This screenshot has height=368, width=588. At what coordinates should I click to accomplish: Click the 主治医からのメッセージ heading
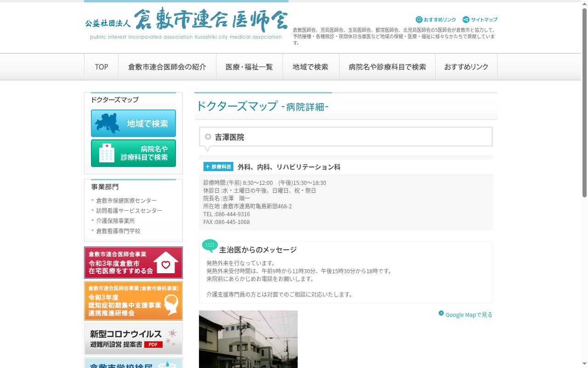(258, 250)
